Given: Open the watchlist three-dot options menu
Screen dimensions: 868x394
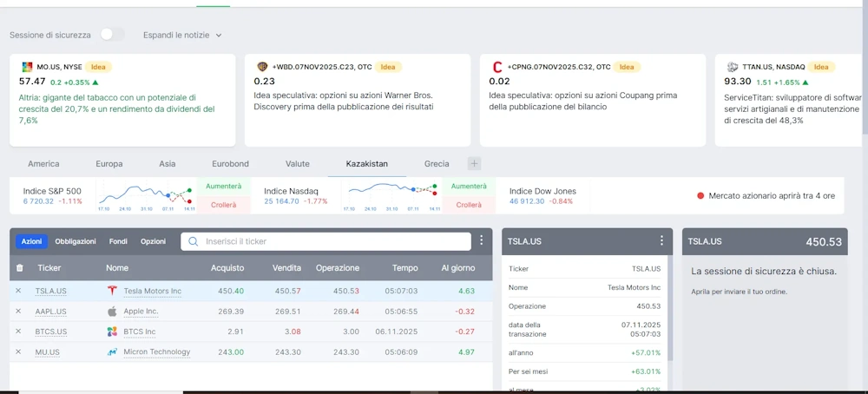Looking at the screenshot, I should coord(481,240).
